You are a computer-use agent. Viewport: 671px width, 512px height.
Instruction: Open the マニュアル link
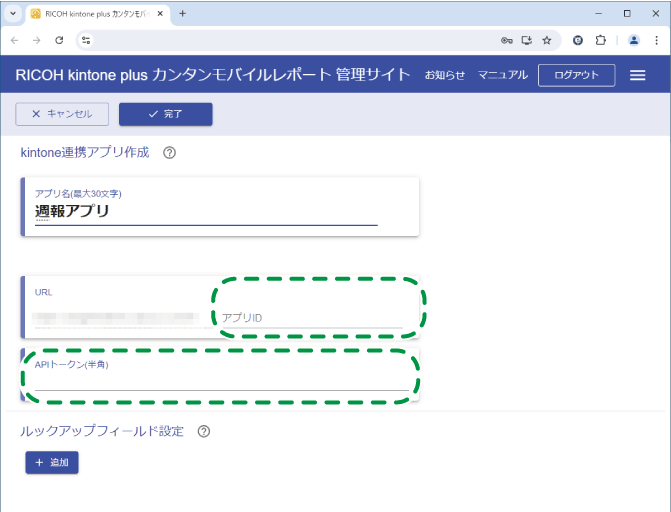[502, 75]
